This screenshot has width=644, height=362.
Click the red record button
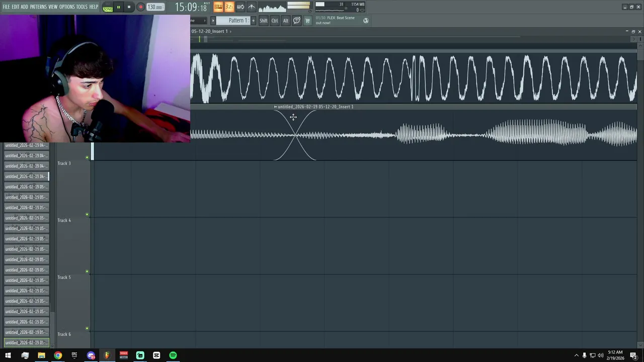tap(140, 8)
